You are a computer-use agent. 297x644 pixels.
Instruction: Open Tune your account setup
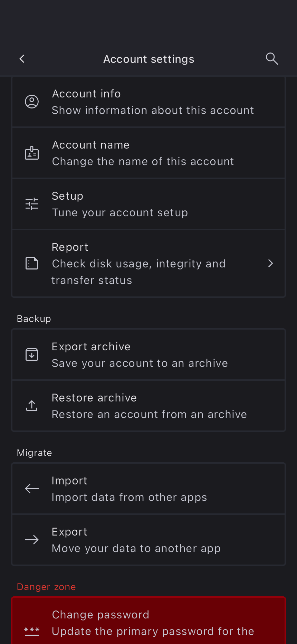[x=119, y=212]
